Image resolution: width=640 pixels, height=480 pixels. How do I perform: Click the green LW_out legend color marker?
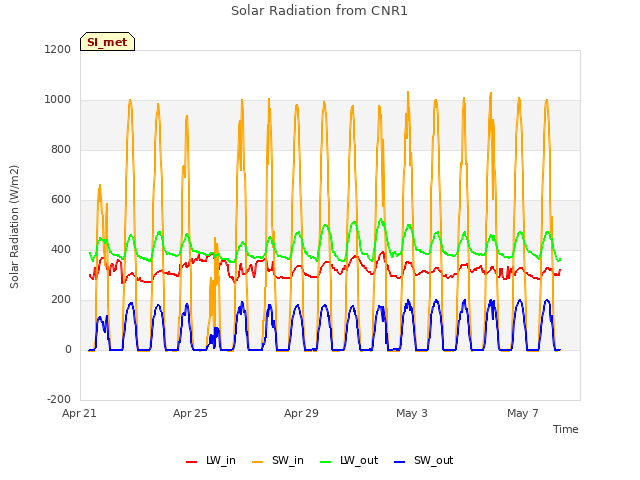pos(326,462)
